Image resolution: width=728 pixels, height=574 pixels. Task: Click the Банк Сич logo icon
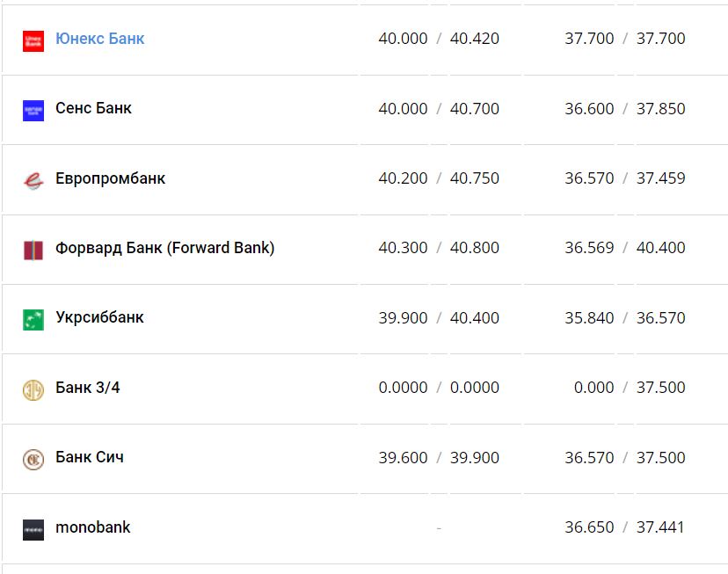click(x=33, y=459)
